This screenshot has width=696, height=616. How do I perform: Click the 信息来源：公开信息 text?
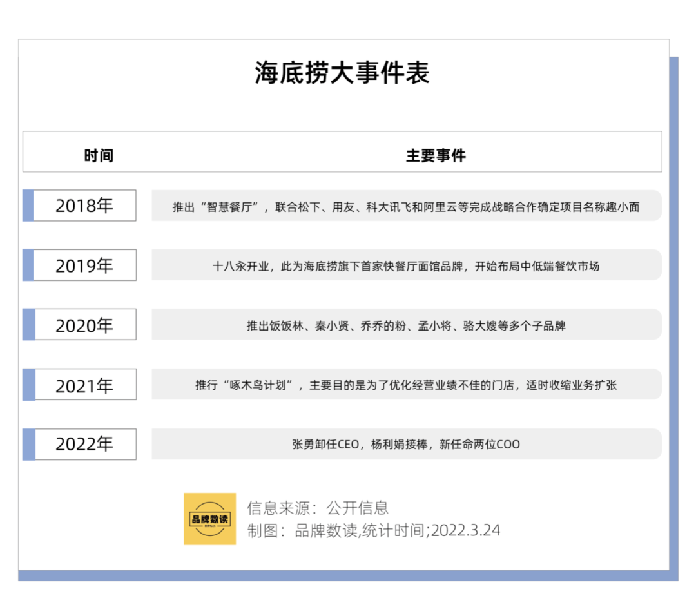(x=318, y=508)
